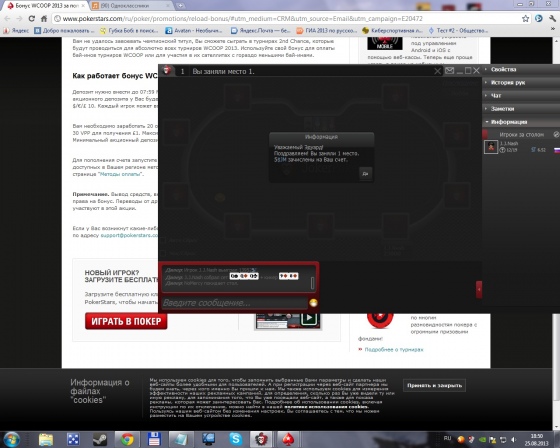This screenshot has width=560, height=448.
Task: Launch Steam from the taskbar
Action: pyautogui.click(x=100, y=439)
